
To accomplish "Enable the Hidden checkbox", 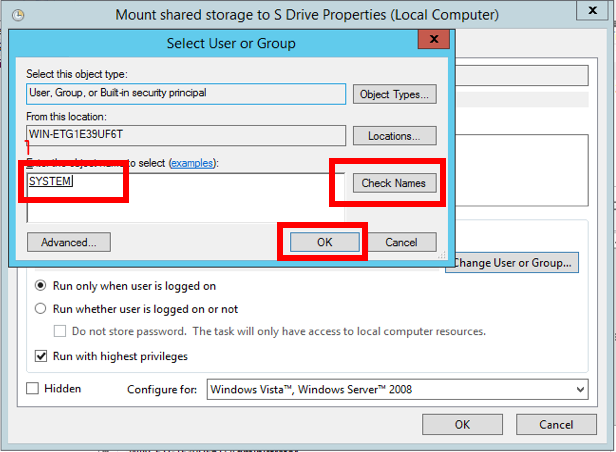I will 32,388.
